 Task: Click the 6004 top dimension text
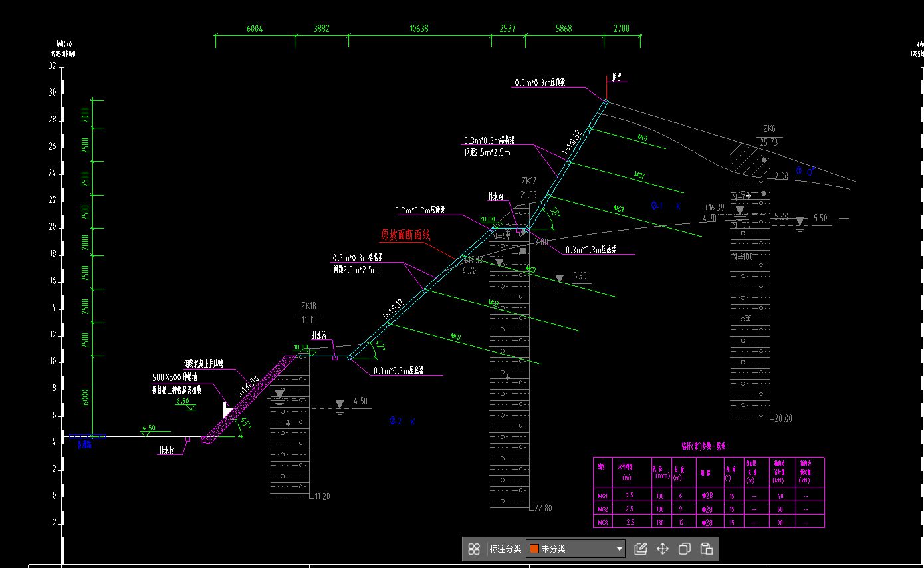pos(255,29)
